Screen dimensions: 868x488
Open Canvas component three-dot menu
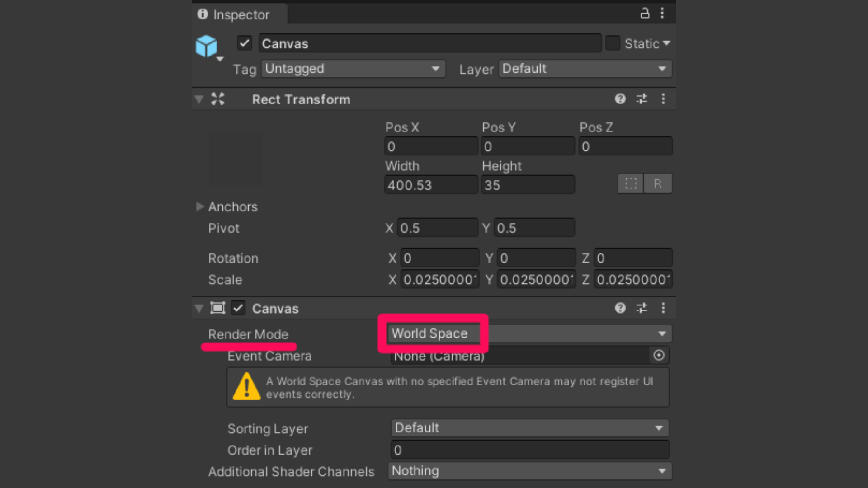(x=663, y=308)
